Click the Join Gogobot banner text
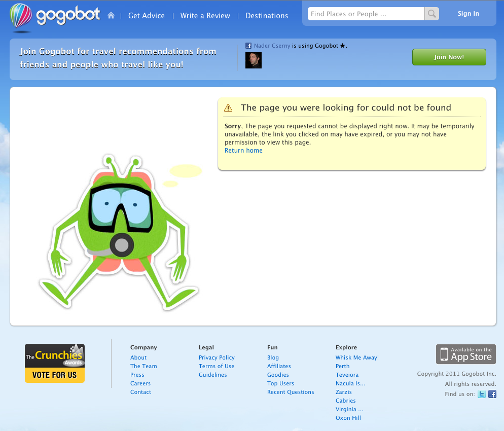 [x=118, y=58]
